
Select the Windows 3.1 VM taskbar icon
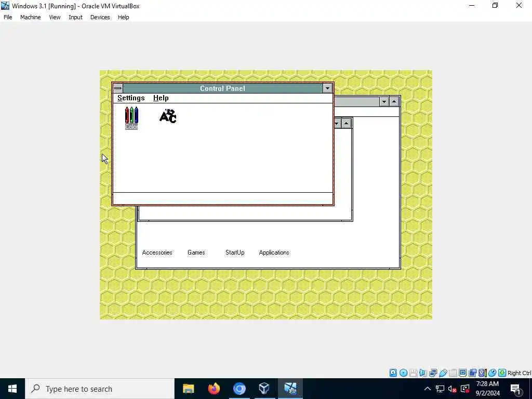pyautogui.click(x=290, y=389)
